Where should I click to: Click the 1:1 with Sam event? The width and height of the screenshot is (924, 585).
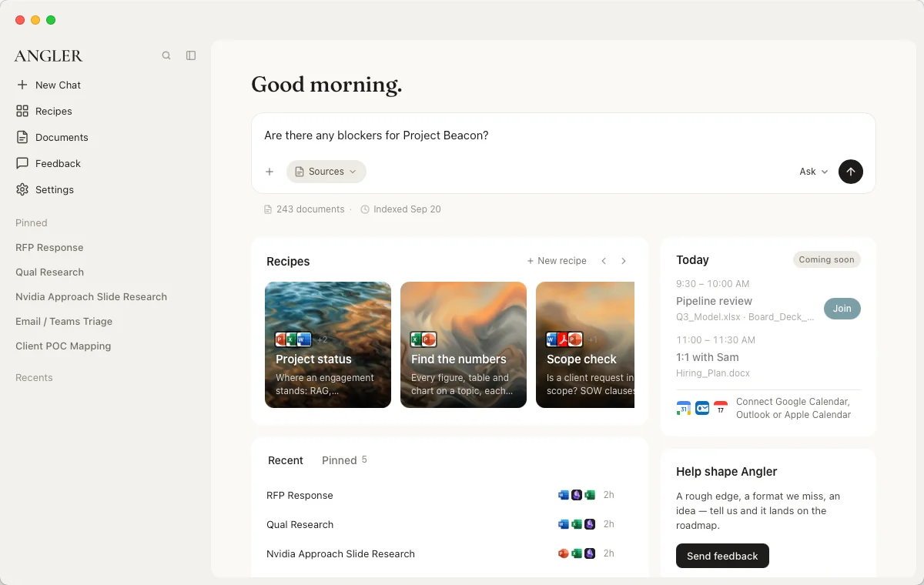tap(708, 357)
